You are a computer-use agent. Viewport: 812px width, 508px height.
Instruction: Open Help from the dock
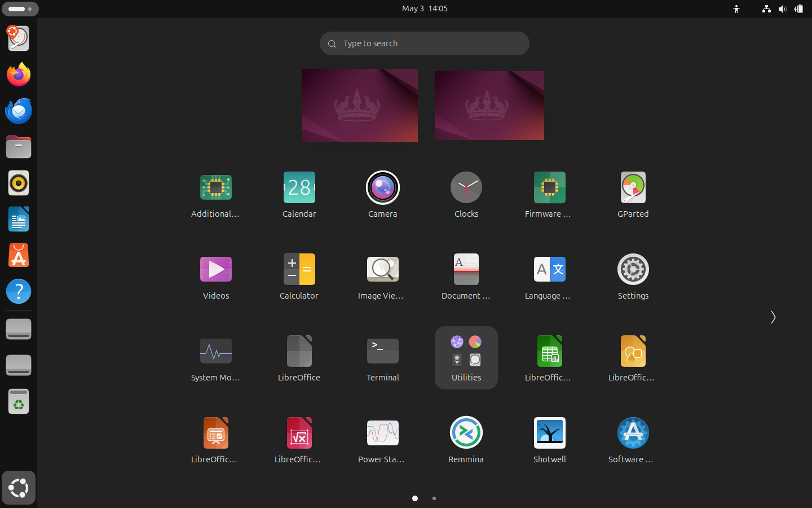click(x=19, y=291)
